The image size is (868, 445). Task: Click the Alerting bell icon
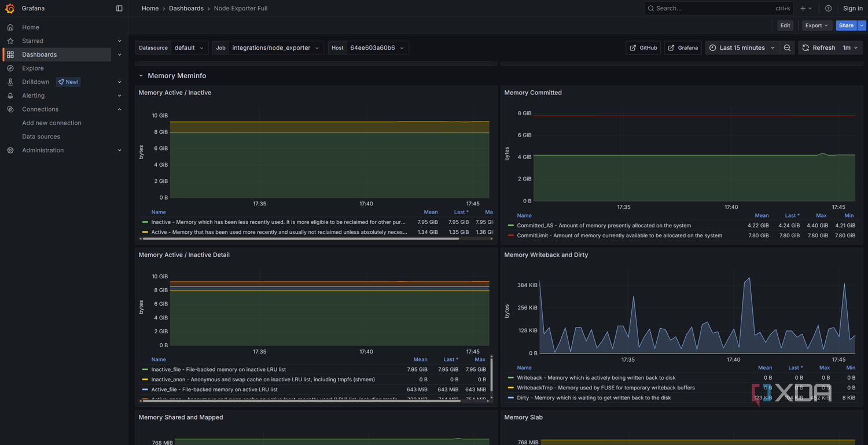coord(10,95)
